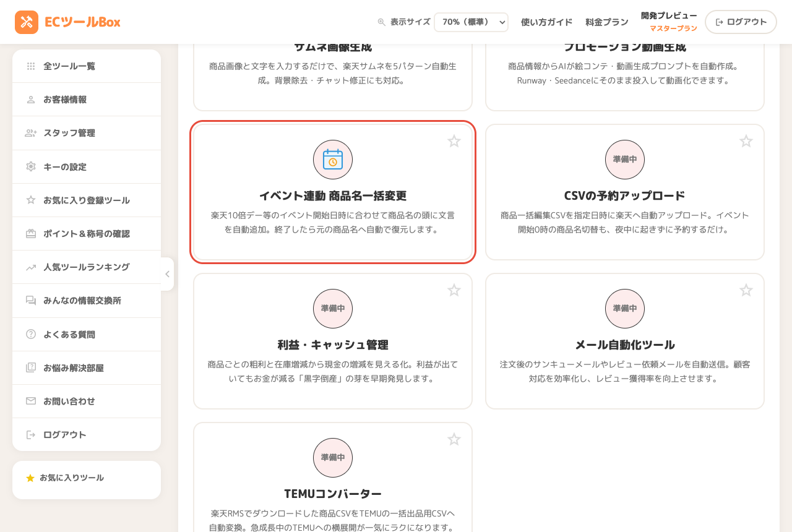792x532 pixels.
Task: Favorite the CSVの予約アップロード tool
Action: pyautogui.click(x=746, y=141)
